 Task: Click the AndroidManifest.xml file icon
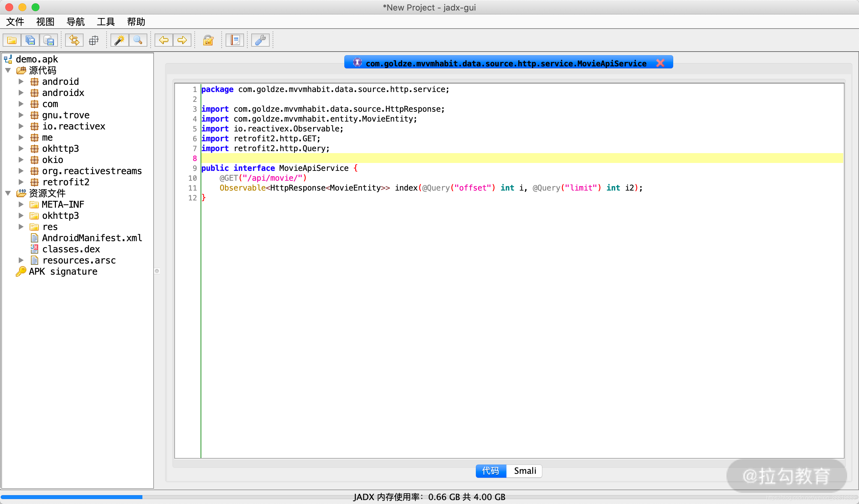(x=35, y=238)
